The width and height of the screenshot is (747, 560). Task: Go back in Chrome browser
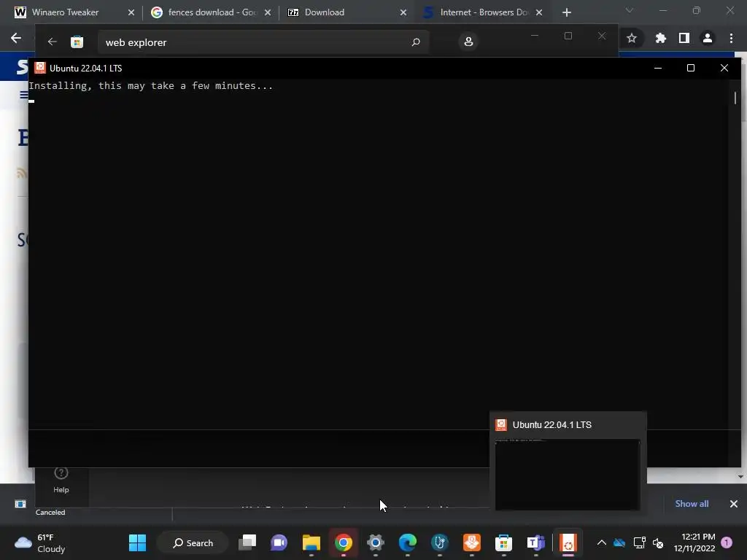click(x=16, y=38)
